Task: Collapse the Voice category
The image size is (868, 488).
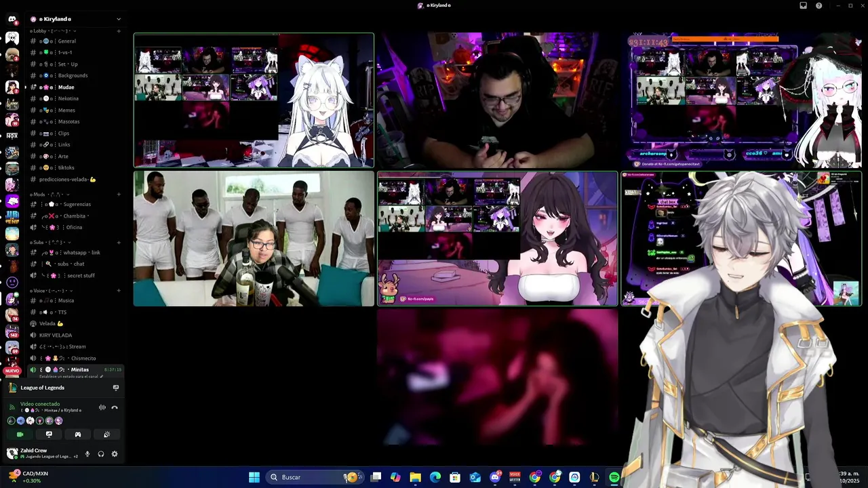Action: point(52,291)
